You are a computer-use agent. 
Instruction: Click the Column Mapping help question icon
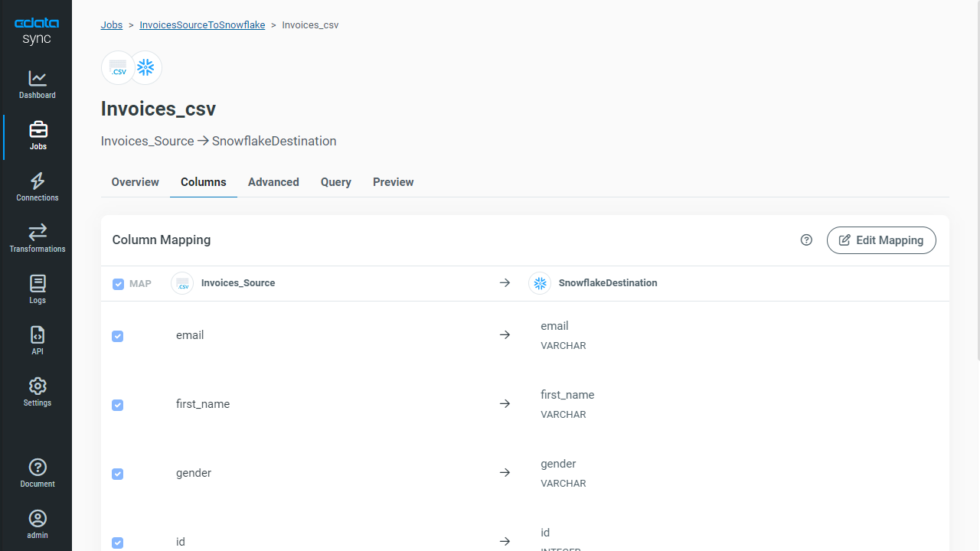[x=806, y=240]
